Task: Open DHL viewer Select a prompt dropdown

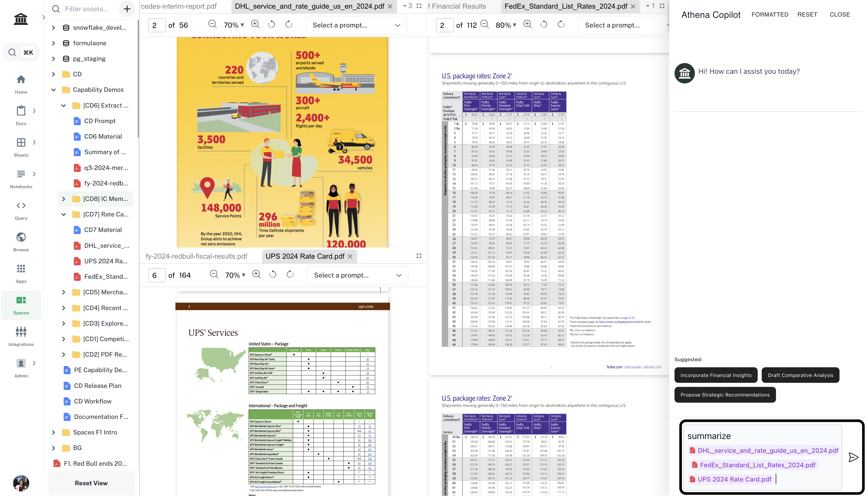Action: click(x=356, y=25)
